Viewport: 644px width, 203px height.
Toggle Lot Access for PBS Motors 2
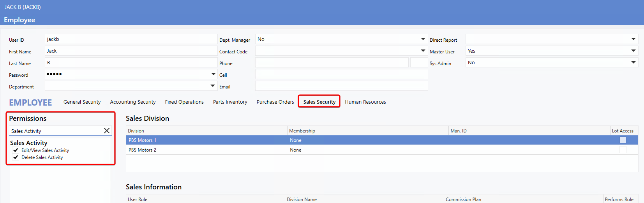click(623, 150)
